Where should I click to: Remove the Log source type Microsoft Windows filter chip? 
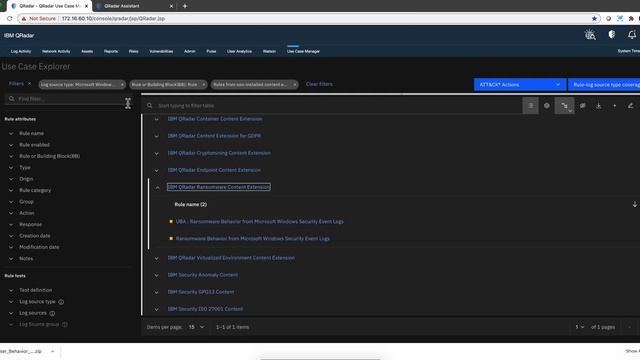(x=122, y=84)
